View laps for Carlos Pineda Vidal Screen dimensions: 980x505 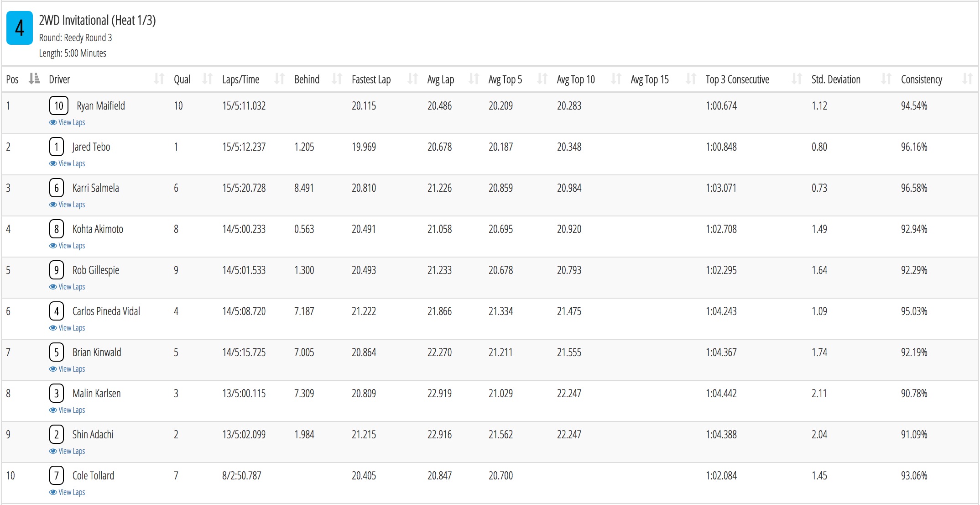[x=67, y=328]
